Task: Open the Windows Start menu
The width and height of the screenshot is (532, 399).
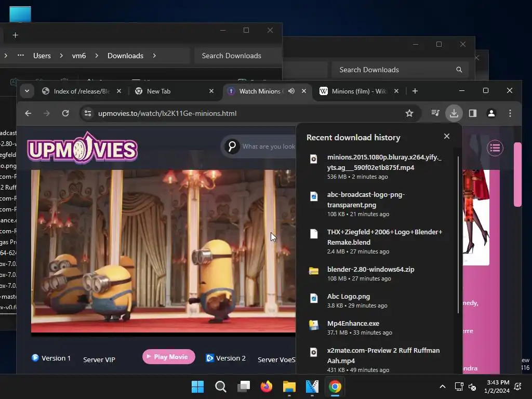Action: click(x=197, y=387)
